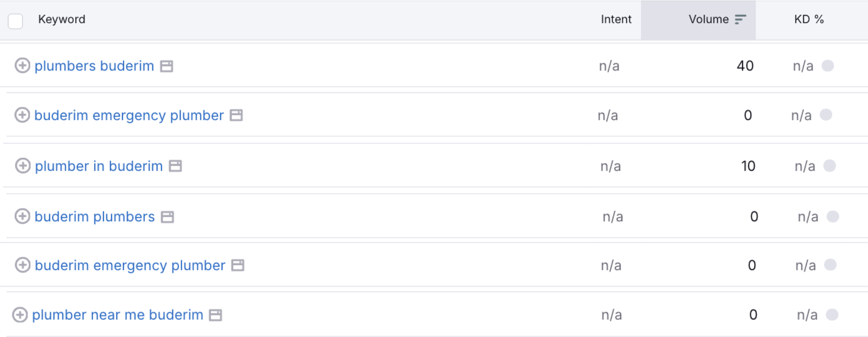Toggle the select-all keywords checkbox
This screenshot has height=337, width=868.
point(15,21)
